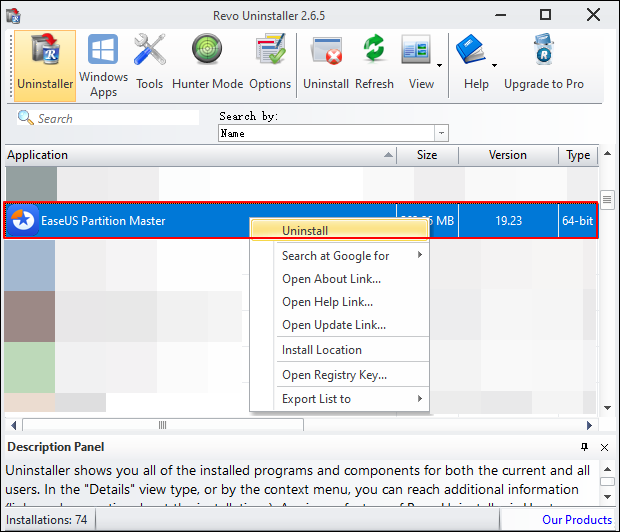The height and width of the screenshot is (532, 620).
Task: Expand the Help dropdown arrow
Action: coord(494,65)
